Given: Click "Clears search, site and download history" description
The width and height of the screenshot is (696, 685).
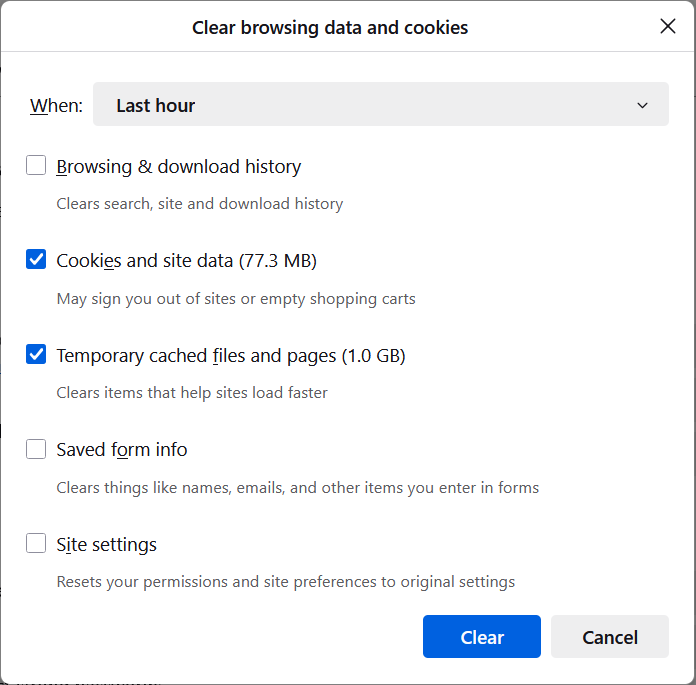Looking at the screenshot, I should 200,204.
